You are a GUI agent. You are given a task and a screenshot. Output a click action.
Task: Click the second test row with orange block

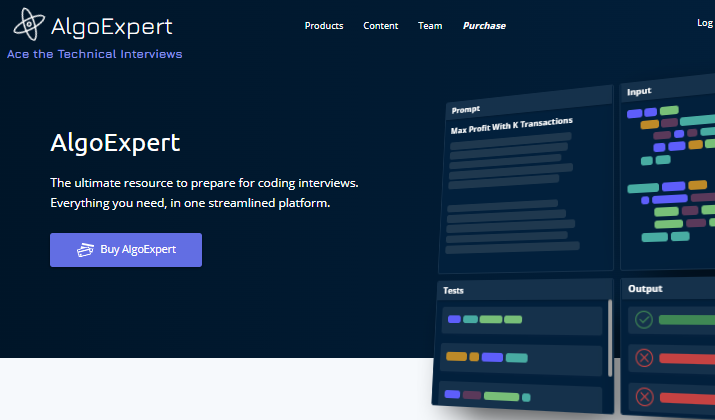521,359
